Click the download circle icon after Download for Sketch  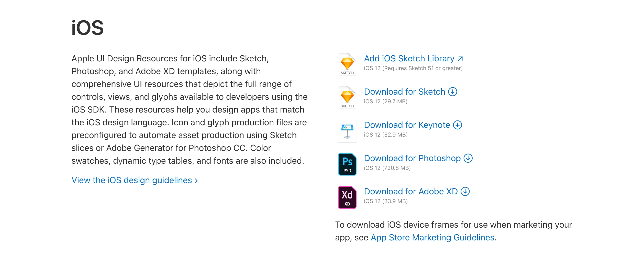[452, 92]
